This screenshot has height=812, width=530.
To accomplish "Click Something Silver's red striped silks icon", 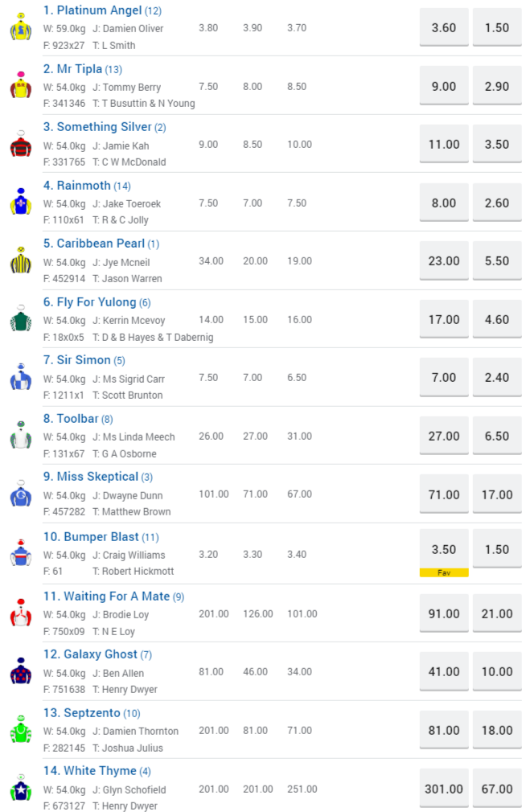I will (x=20, y=145).
